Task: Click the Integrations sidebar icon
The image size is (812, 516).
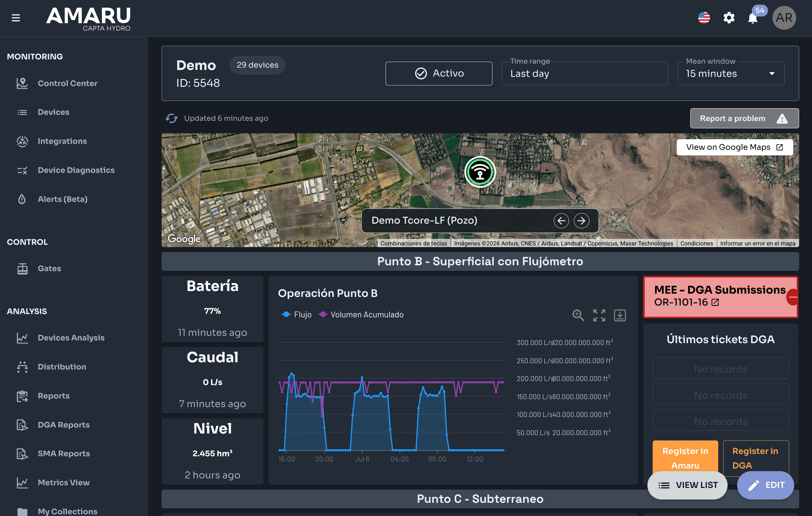Action: tap(22, 141)
